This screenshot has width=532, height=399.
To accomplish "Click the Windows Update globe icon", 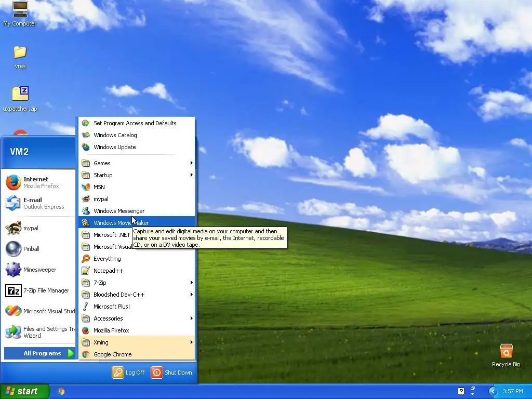I will 86,147.
